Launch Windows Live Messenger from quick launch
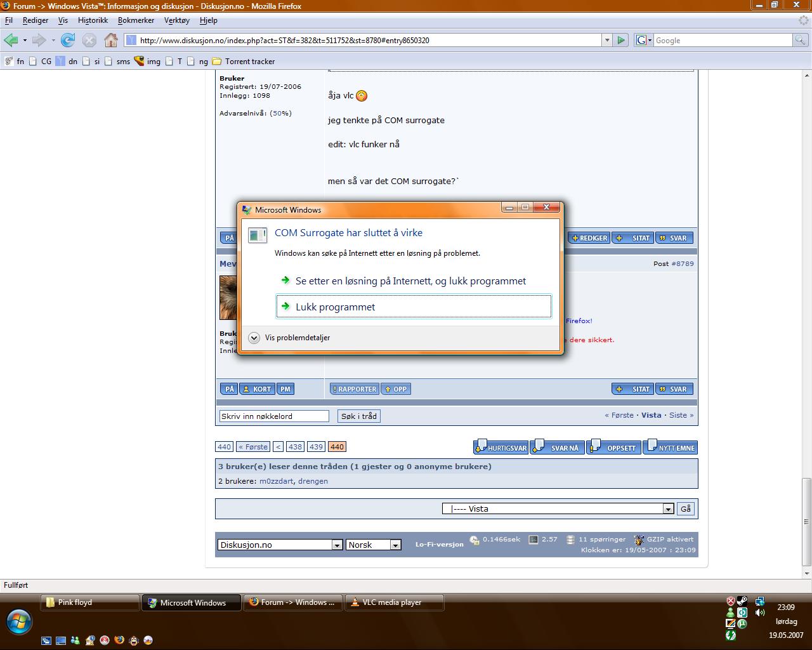 [x=75, y=640]
